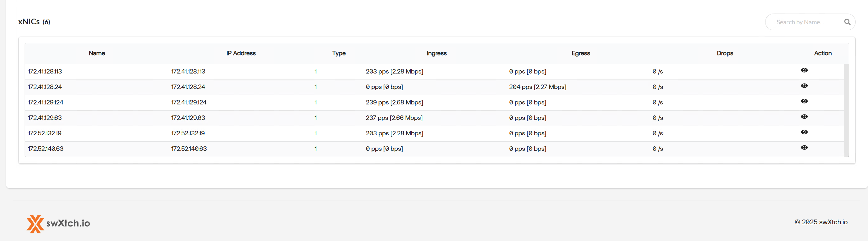This screenshot has height=241, width=868.
Task: Click the view icon for 172.52.132.19
Action: click(804, 132)
